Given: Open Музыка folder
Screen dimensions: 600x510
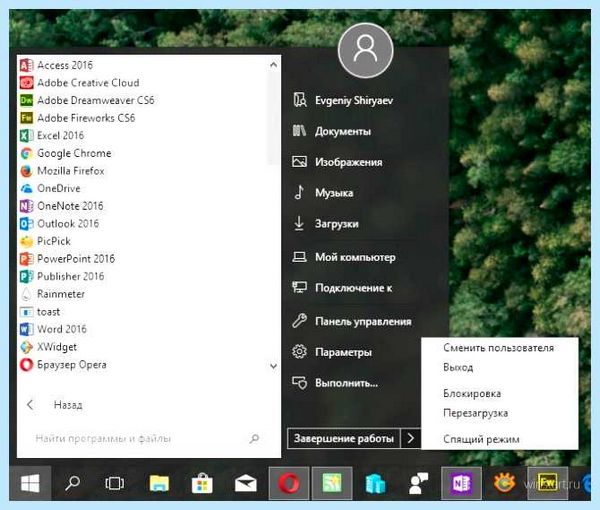Looking at the screenshot, I should click(x=323, y=192).
